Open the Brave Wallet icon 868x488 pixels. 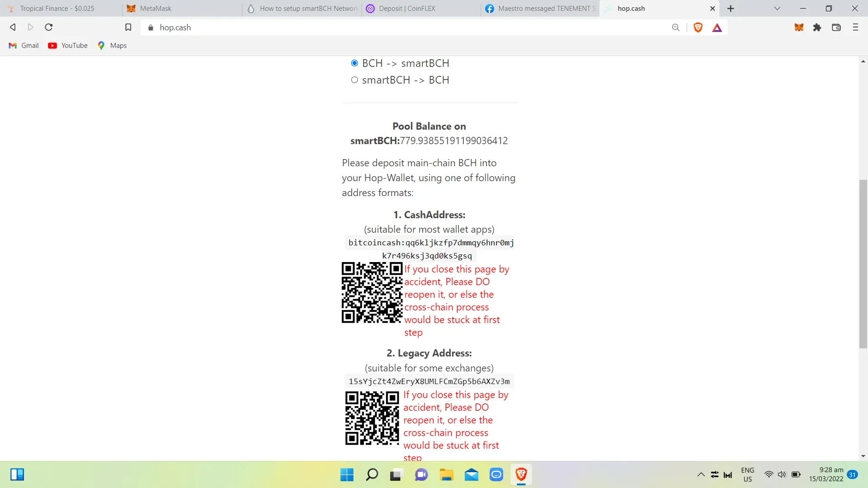coord(836,28)
